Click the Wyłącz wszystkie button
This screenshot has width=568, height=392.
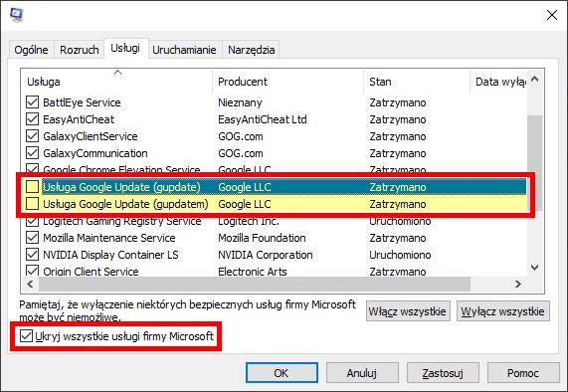coord(502,311)
